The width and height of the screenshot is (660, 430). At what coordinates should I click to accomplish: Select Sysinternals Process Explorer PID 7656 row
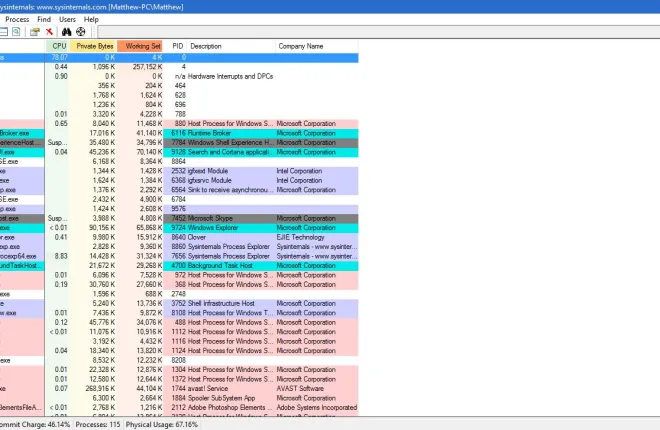coord(179,256)
